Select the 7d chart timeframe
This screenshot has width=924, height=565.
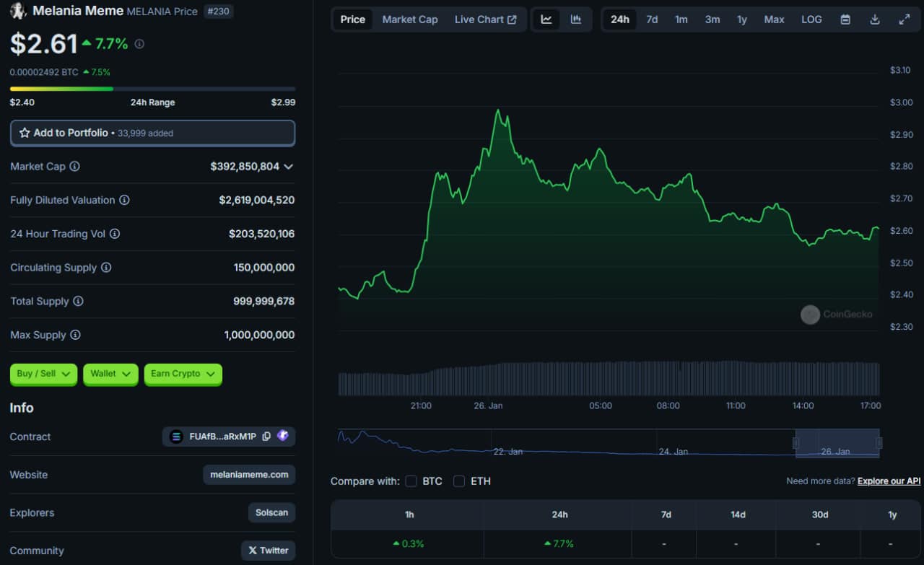click(652, 19)
